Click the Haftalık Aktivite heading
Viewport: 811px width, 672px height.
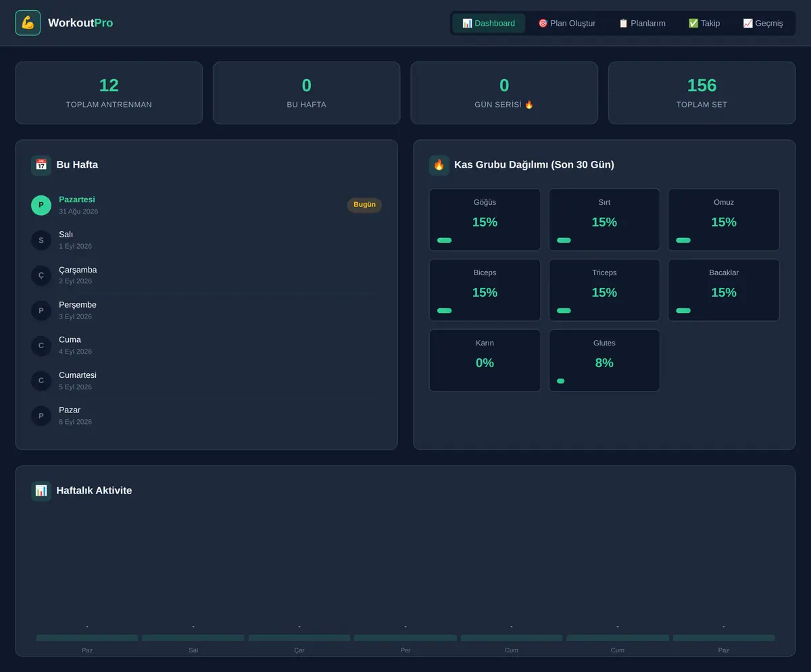click(94, 491)
